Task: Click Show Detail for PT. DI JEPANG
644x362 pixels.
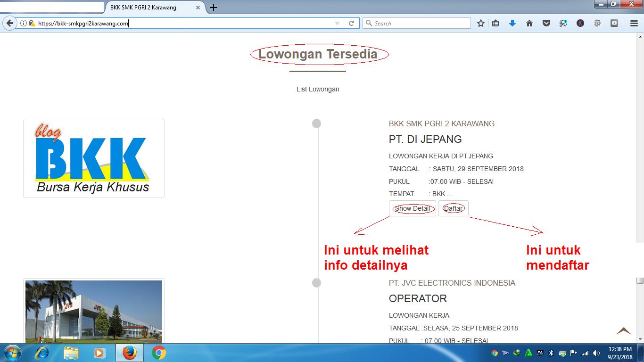Action: pos(413,208)
